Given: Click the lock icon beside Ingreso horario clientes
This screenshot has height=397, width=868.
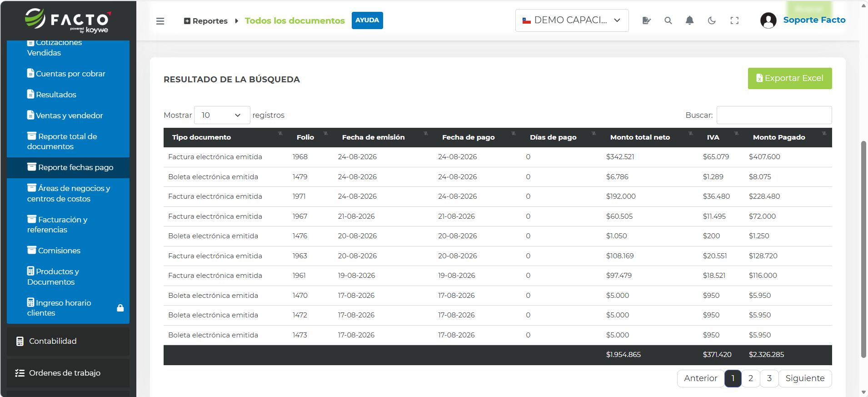Looking at the screenshot, I should 120,308.
